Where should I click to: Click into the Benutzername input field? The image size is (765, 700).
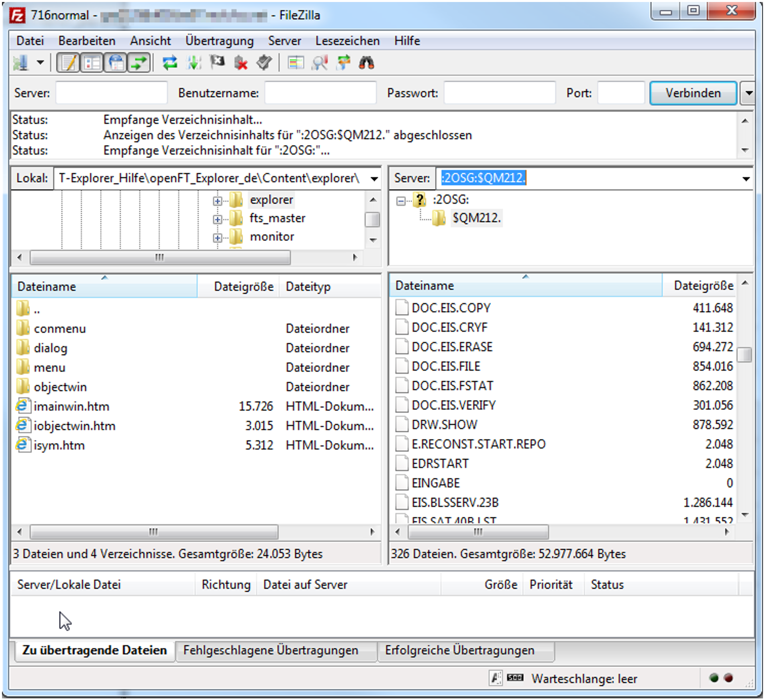[x=320, y=93]
